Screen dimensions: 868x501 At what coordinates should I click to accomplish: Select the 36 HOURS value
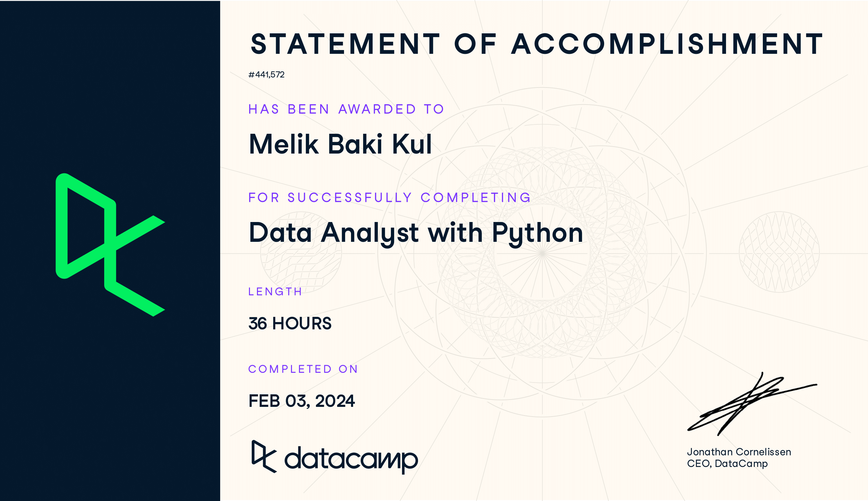coord(290,323)
